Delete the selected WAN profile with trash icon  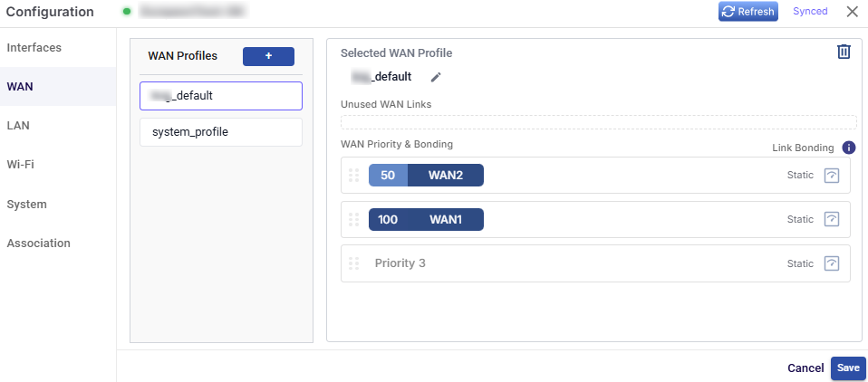[844, 52]
